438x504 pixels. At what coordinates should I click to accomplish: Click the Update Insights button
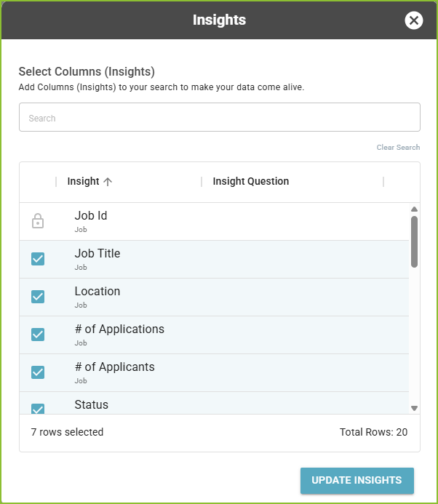point(357,481)
